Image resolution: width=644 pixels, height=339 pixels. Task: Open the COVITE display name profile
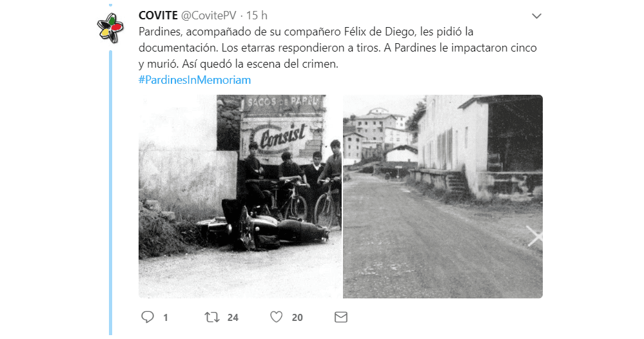coord(158,15)
